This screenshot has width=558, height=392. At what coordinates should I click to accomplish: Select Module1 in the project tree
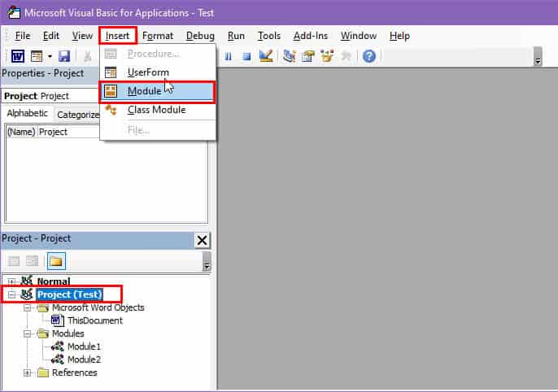click(84, 346)
